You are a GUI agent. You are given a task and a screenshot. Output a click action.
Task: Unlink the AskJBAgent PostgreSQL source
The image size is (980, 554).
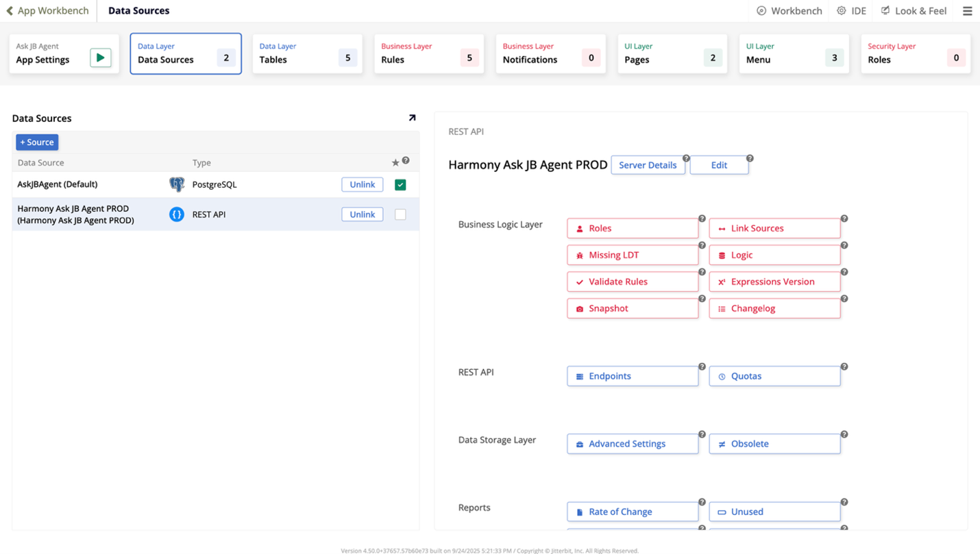[x=362, y=184]
